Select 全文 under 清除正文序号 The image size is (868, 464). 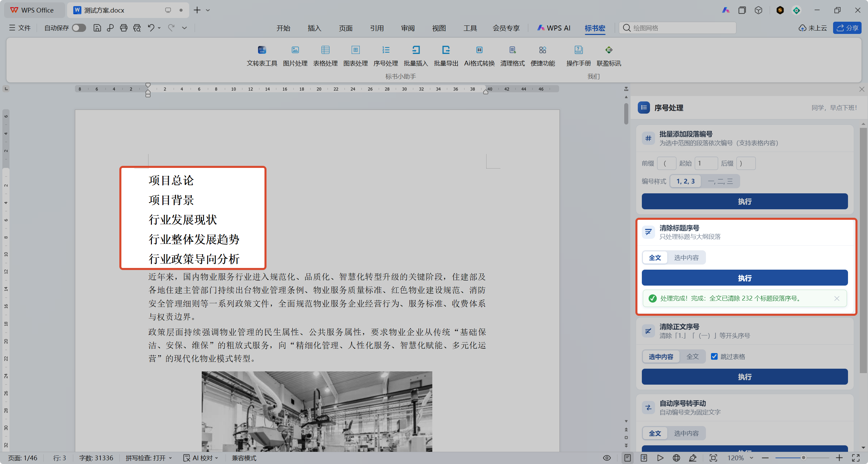tap(692, 356)
